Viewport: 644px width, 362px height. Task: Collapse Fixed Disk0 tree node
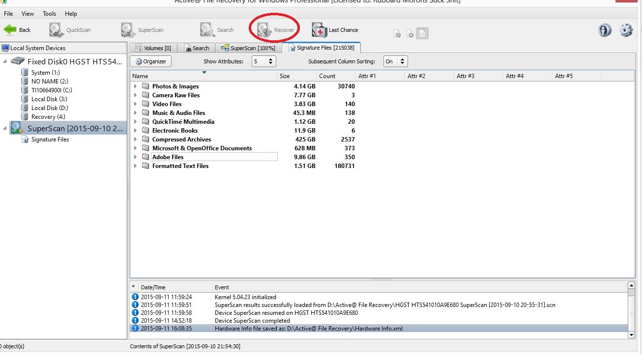(5, 61)
